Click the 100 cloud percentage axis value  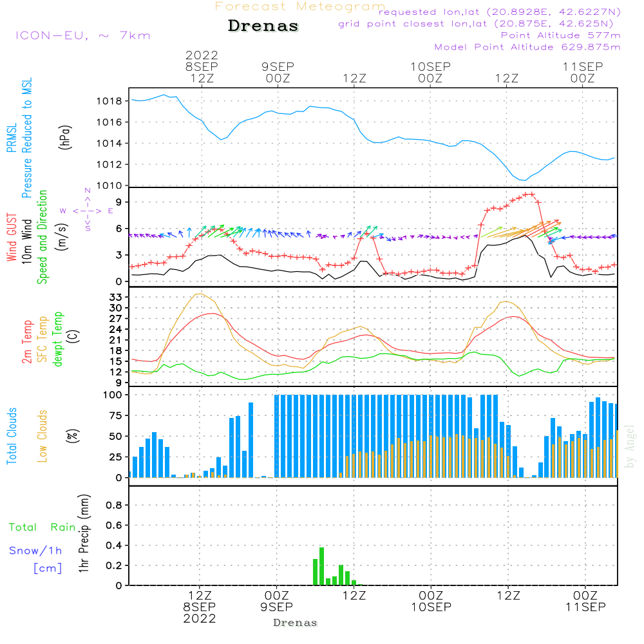pyautogui.click(x=113, y=395)
